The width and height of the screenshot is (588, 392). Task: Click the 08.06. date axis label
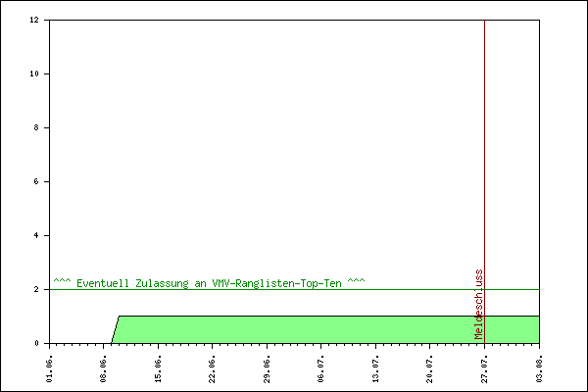[104, 369]
